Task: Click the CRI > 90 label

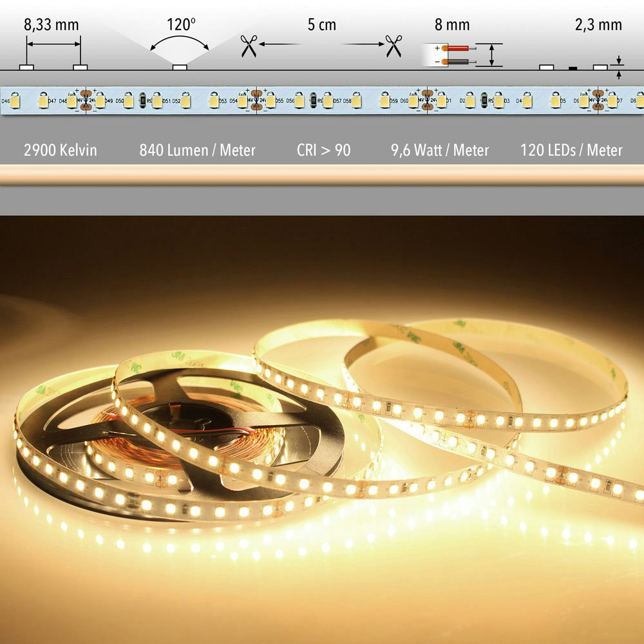Action: tap(323, 151)
